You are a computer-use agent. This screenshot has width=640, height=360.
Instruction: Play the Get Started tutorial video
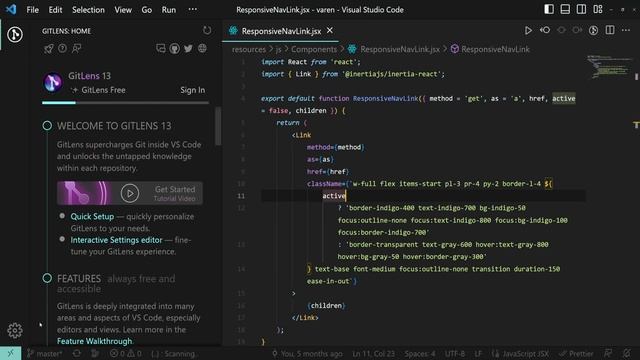[x=130, y=193]
